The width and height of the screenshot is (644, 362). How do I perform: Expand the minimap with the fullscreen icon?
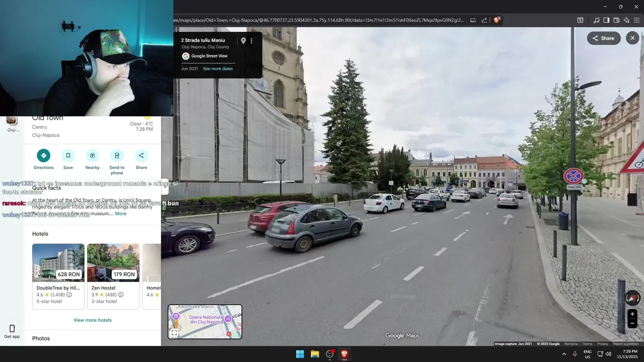(174, 332)
